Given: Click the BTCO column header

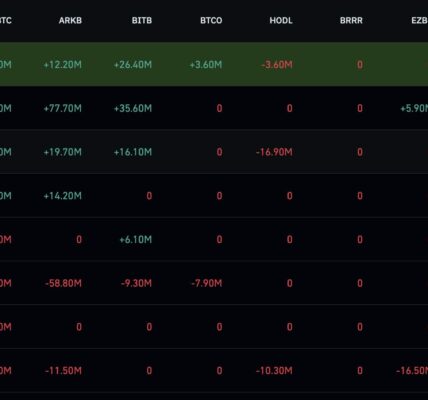Looking at the screenshot, I should 211,20.
